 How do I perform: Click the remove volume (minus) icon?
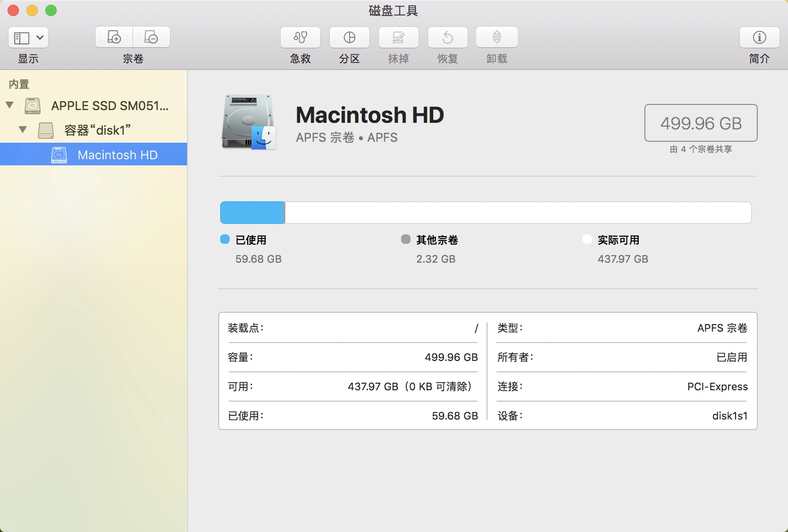pos(151,37)
